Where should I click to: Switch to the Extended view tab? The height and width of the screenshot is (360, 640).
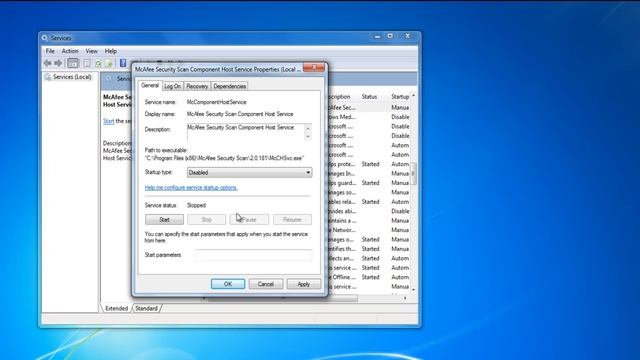(116, 308)
